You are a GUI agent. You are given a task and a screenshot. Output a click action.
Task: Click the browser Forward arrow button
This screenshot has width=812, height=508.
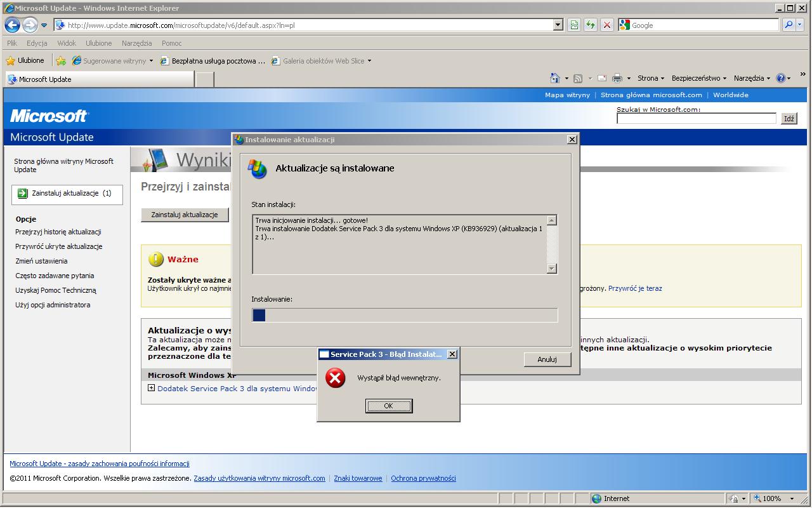(x=30, y=25)
